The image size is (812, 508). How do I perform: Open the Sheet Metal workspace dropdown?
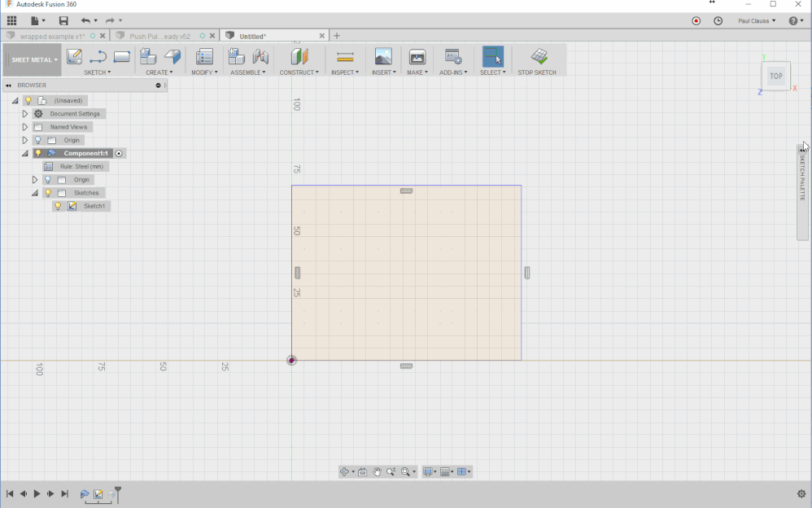[32, 59]
